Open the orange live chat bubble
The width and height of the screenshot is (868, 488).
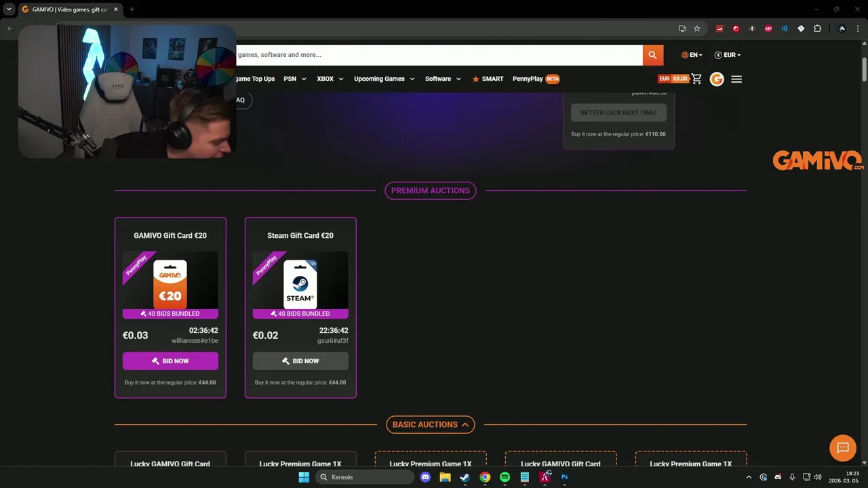[843, 447]
